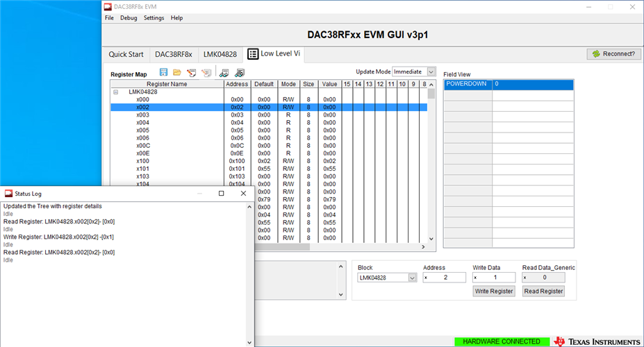Click the Status Log scrollbar down arrow
This screenshot has height=347, width=644.
click(x=249, y=342)
